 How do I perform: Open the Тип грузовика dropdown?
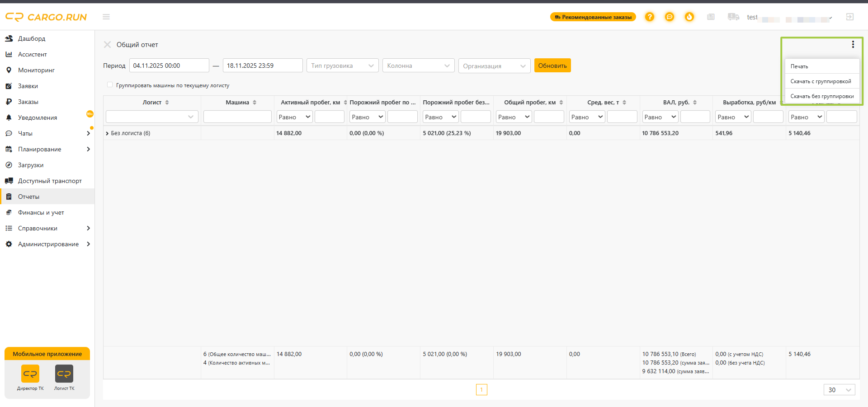click(x=342, y=65)
